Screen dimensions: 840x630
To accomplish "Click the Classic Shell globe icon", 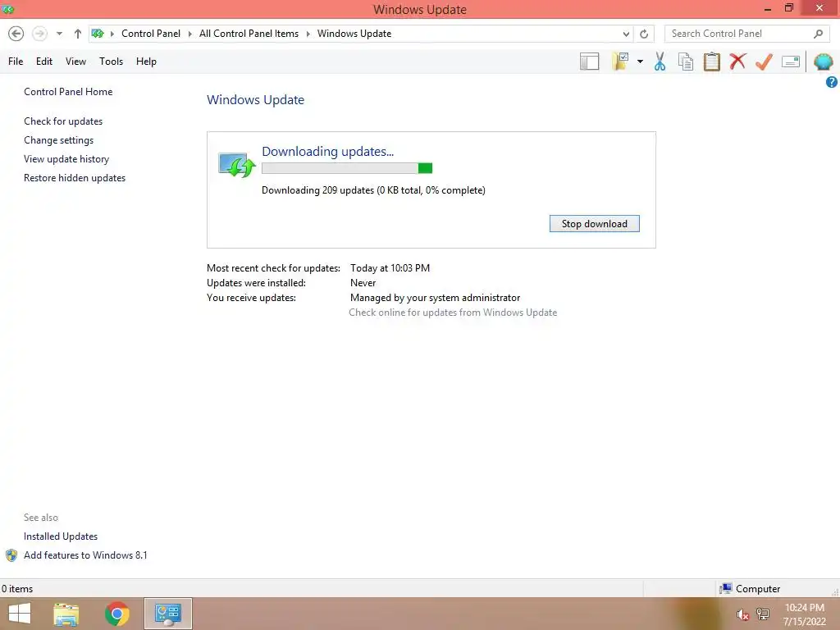I will click(x=824, y=62).
